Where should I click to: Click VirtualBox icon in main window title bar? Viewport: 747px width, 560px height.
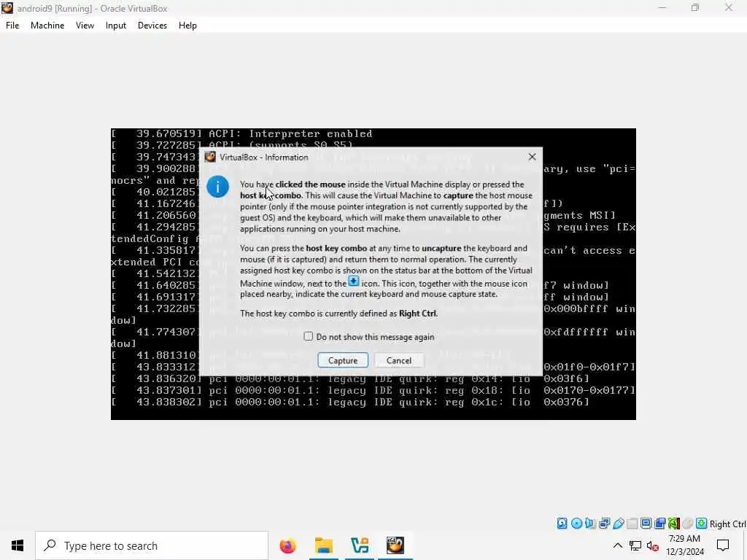click(x=7, y=8)
